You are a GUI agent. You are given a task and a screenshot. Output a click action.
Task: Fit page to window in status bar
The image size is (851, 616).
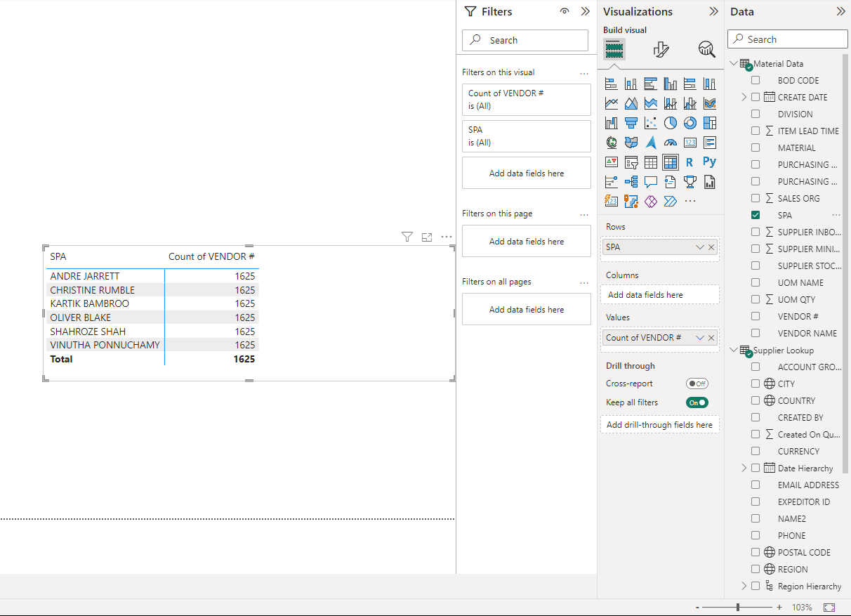tap(829, 607)
